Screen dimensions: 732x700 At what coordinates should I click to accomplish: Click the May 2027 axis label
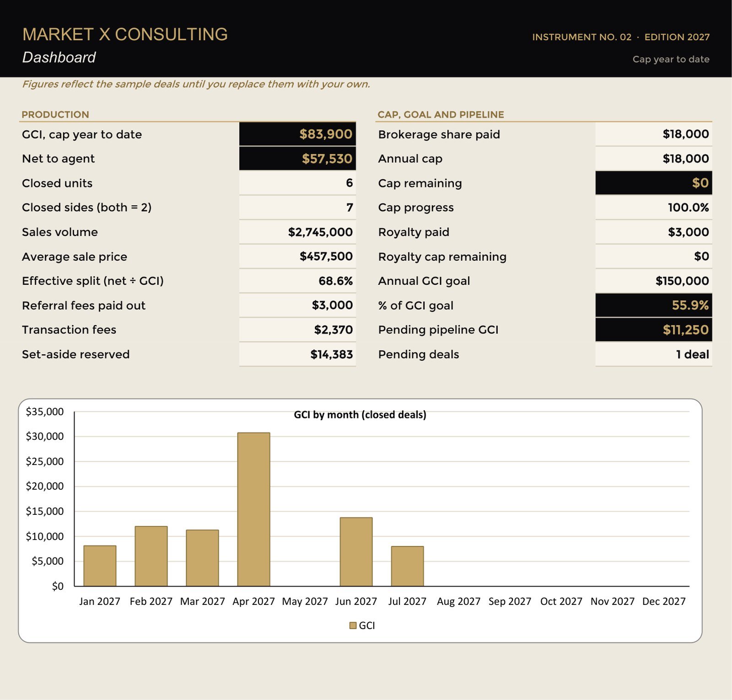305,601
